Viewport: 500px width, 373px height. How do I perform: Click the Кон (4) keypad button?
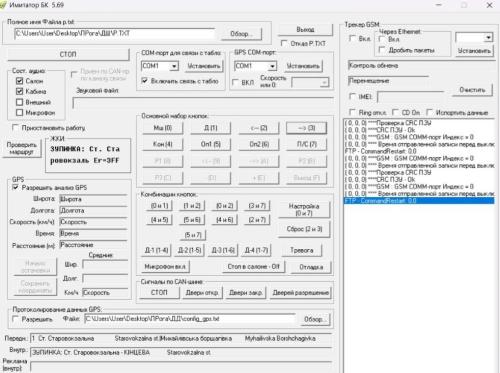coord(163,144)
